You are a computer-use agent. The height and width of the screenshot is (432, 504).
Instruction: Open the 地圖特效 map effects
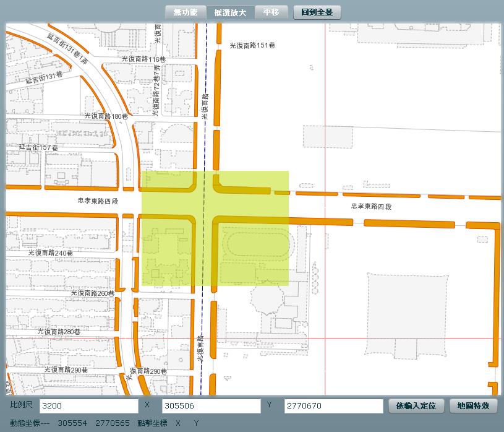tap(473, 406)
